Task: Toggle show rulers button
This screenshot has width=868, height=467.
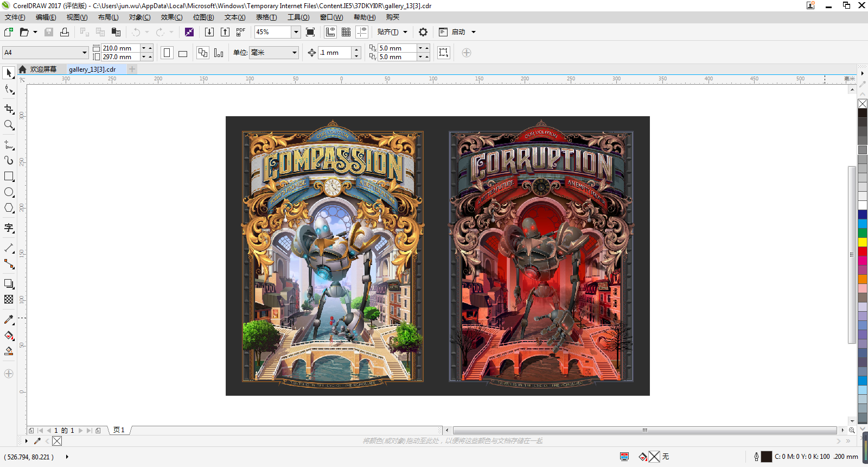Action: (x=330, y=32)
